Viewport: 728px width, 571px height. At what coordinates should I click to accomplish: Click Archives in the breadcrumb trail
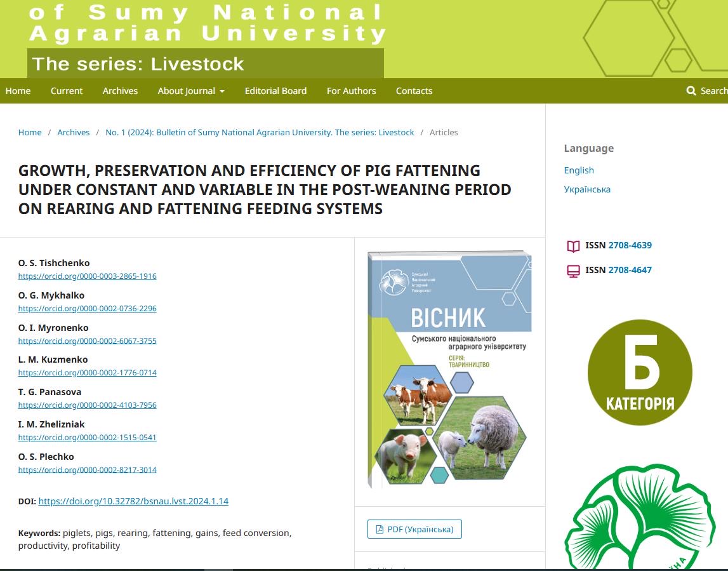(x=74, y=132)
